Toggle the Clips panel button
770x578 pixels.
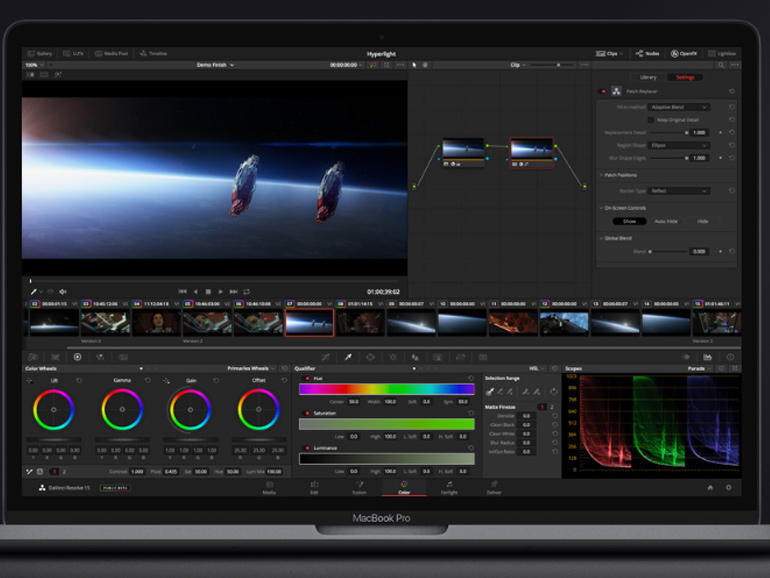click(x=609, y=54)
